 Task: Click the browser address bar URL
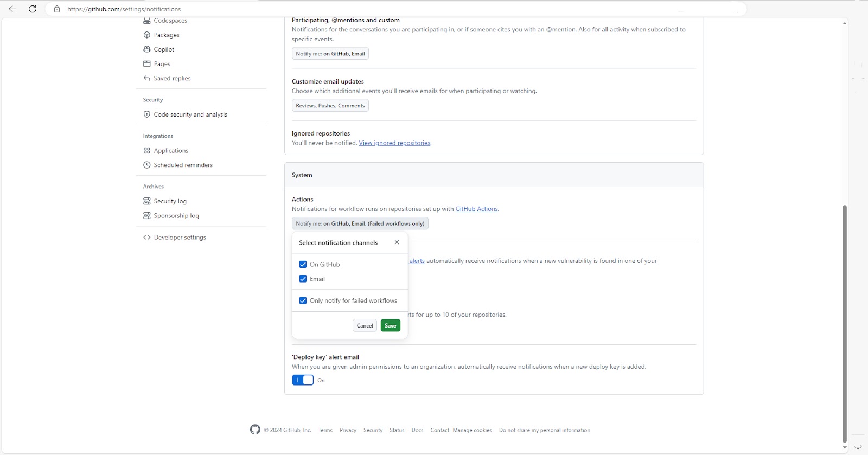124,9
